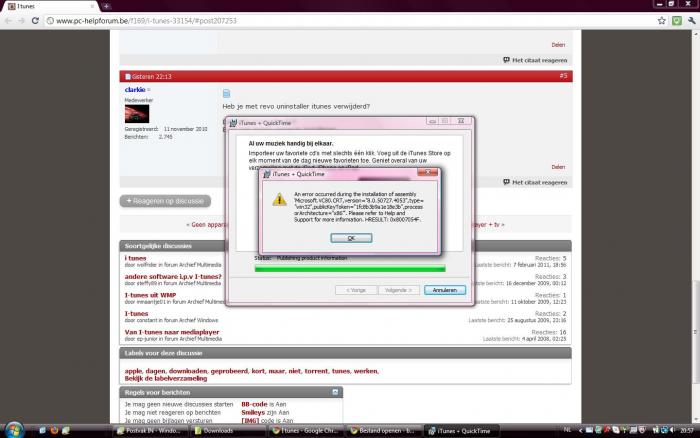Viewport: 700px width, 438px height.
Task: Click the post icon in clarkie's message
Action: point(226,93)
